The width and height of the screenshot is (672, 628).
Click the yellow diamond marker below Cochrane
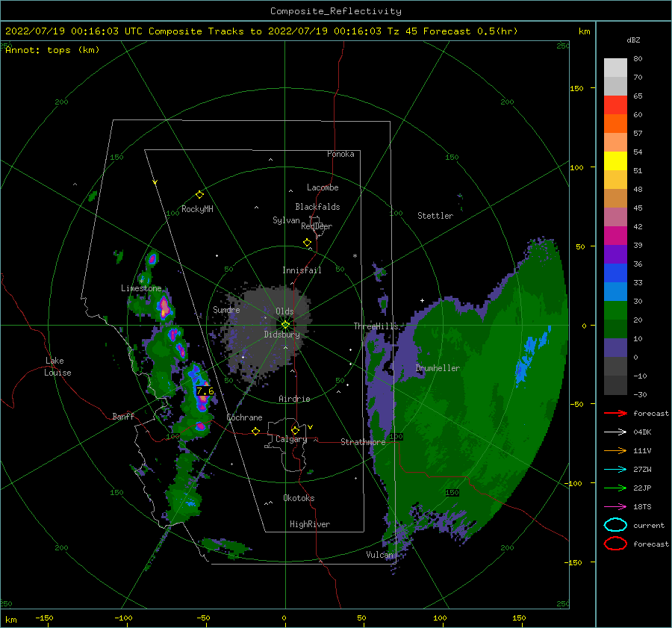(x=255, y=432)
